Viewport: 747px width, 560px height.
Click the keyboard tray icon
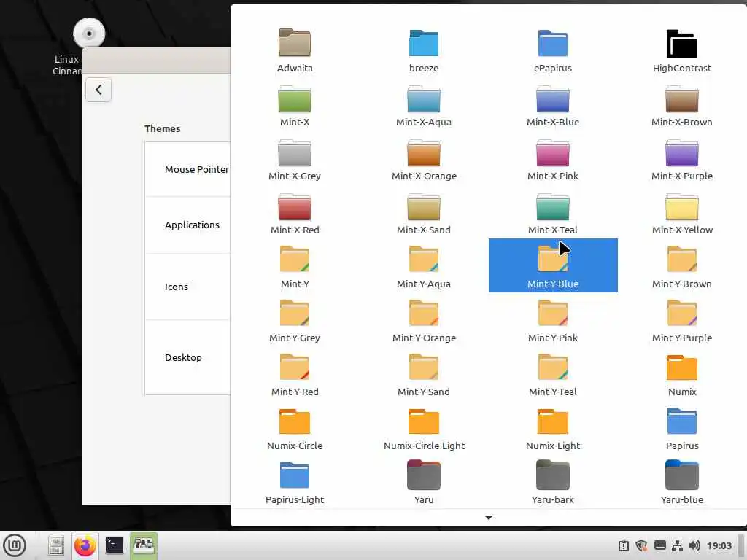[659, 545]
